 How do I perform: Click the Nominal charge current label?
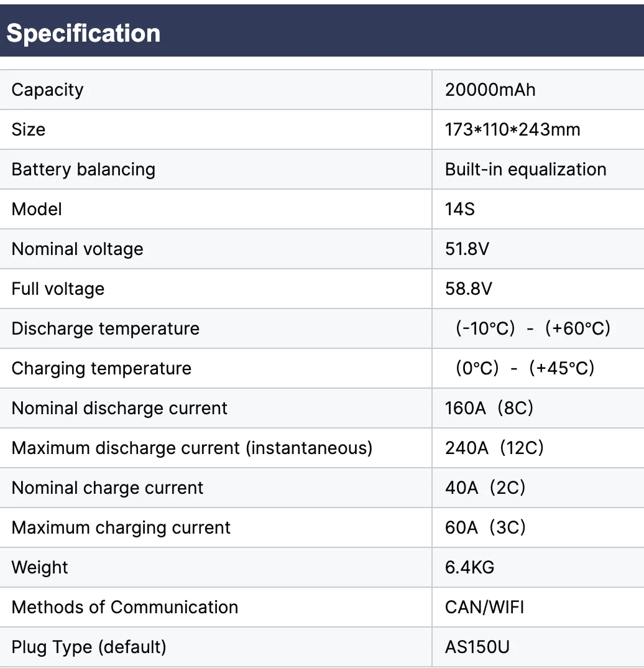point(107,488)
